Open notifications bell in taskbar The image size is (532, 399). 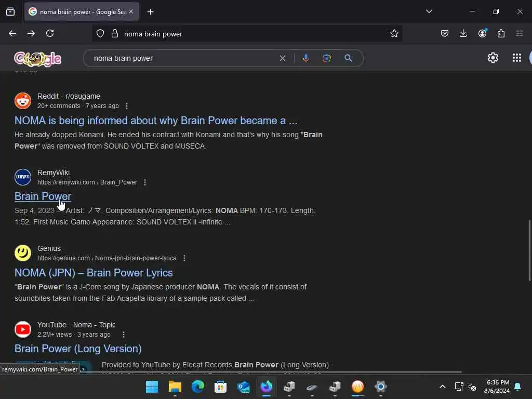coord(517,387)
